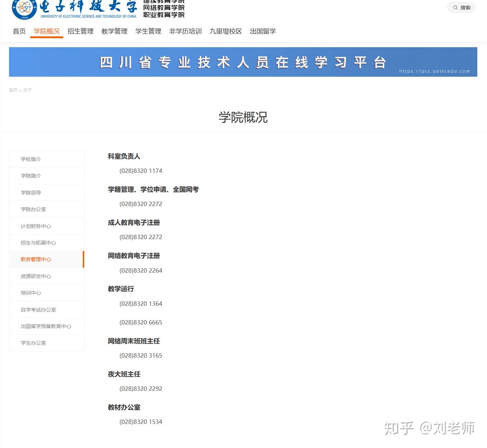
Task: Click phone number (028)8320 2292
Action: pos(141,389)
